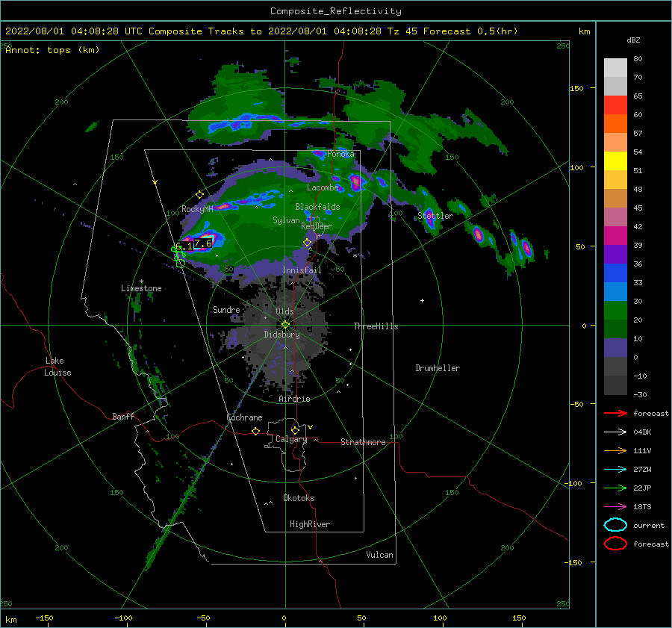The height and width of the screenshot is (628, 672).
Task: Pick the magenta swatch in dBZ legend
Action: pos(615,235)
